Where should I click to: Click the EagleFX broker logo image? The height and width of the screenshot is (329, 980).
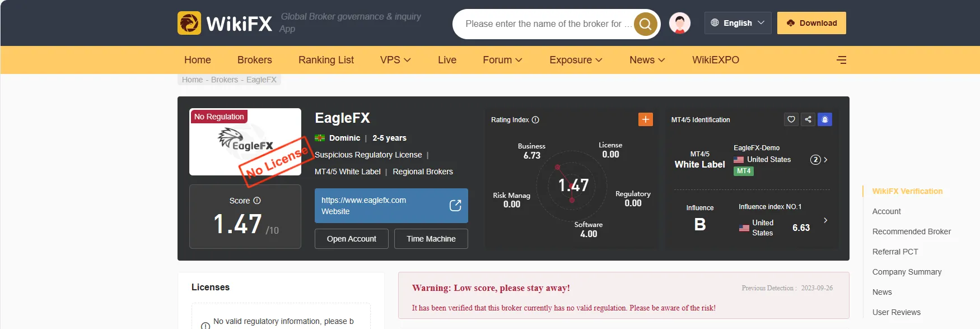(x=245, y=142)
